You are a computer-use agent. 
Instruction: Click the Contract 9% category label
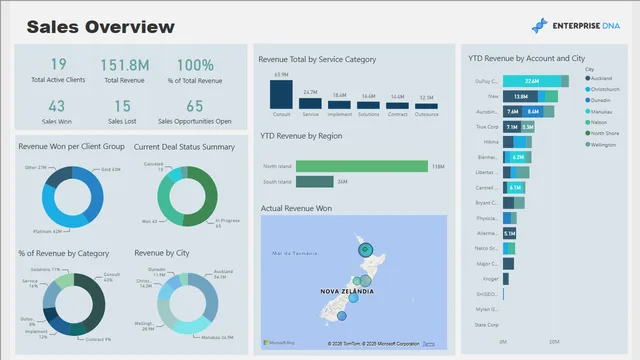[98, 339]
